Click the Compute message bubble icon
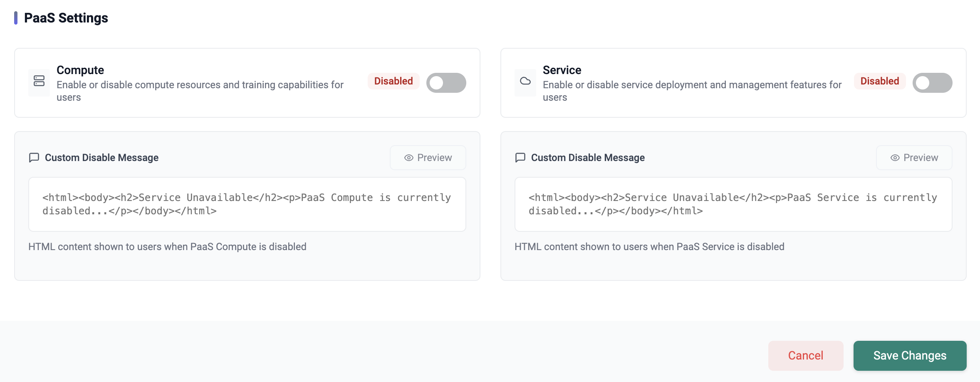This screenshot has width=980, height=382. [34, 158]
